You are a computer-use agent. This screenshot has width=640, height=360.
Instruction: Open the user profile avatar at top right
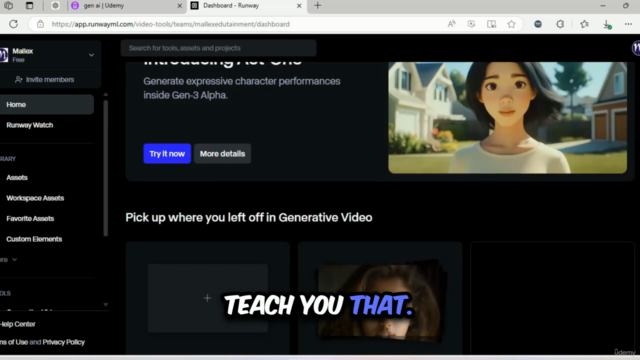coord(636,48)
